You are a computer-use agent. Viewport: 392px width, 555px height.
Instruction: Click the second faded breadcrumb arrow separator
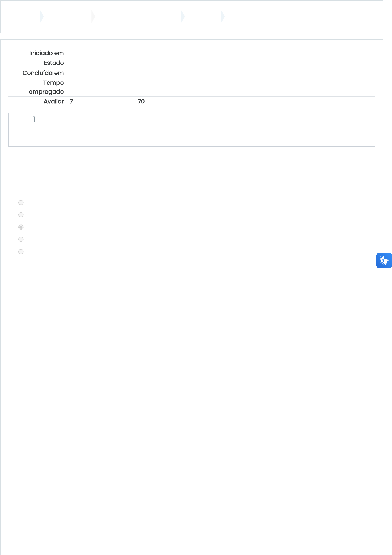click(93, 17)
